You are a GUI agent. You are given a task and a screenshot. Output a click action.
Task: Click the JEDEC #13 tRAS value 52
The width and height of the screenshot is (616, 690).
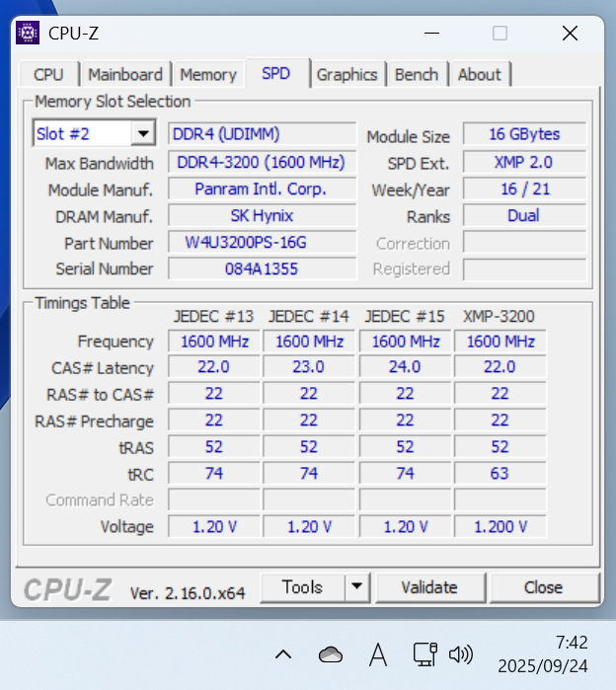(x=214, y=446)
